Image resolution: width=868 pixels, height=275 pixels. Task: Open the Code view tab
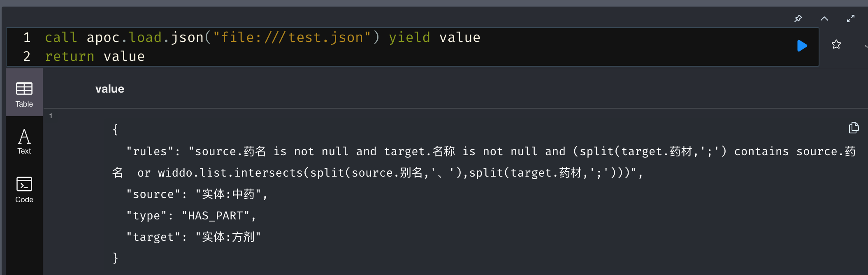point(24,190)
